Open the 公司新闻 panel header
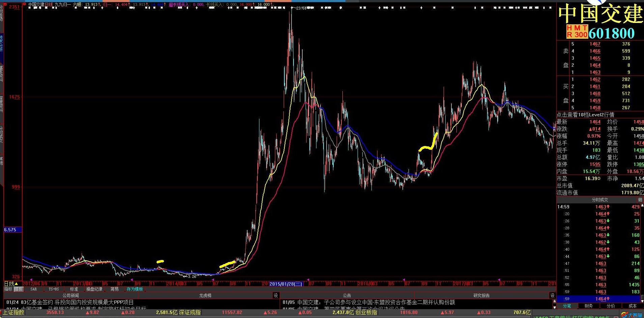The image size is (644, 318). (x=71, y=295)
